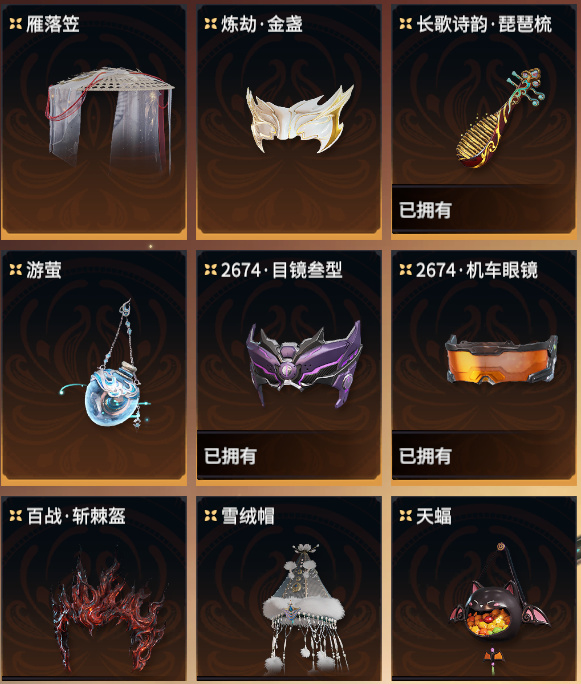Click 已拥有 label under 机车眼镜
Image resolution: width=581 pixels, height=684 pixels.
(x=425, y=456)
